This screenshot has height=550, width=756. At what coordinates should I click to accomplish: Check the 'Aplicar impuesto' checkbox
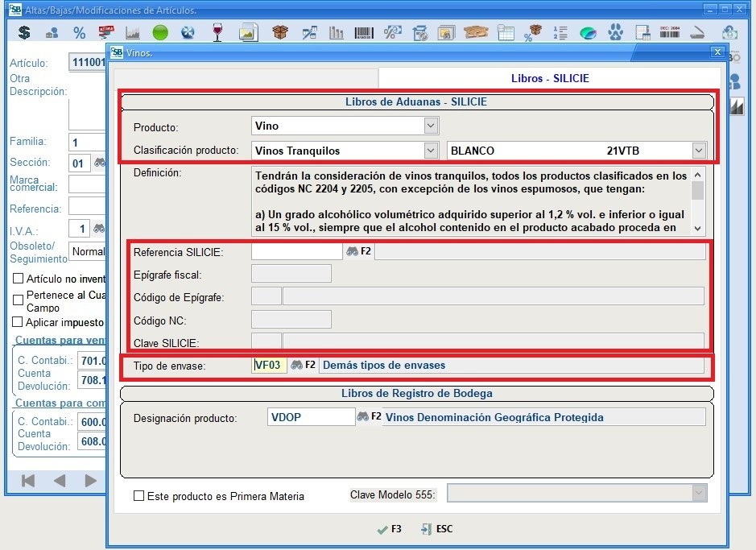(x=19, y=322)
